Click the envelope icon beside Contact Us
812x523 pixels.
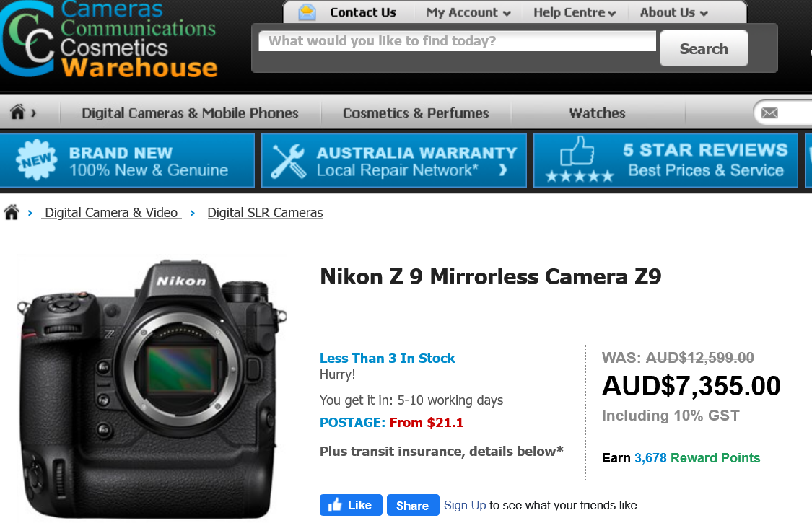click(x=307, y=12)
